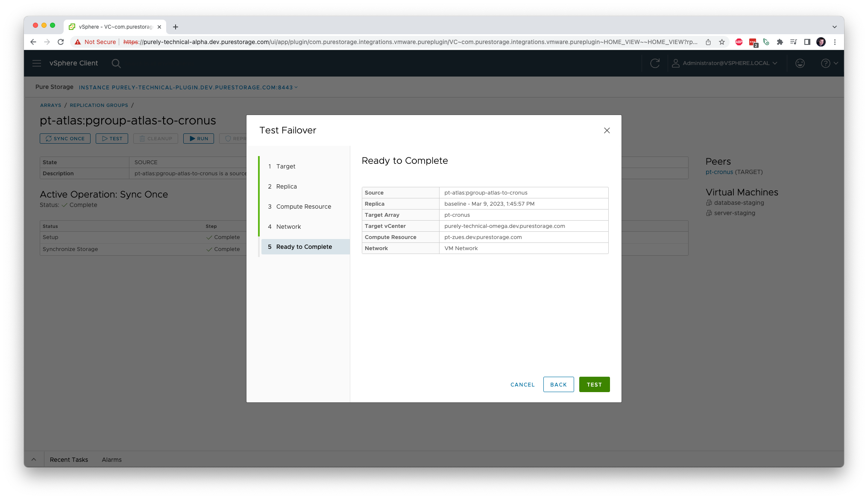Screen dimensions: 868x499
Task: Open the media control playlist icon
Action: (x=794, y=42)
